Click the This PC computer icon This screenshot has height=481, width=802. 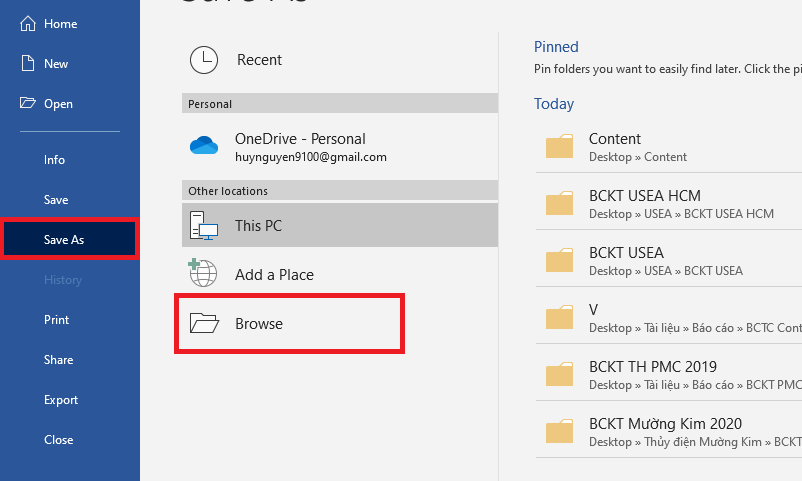click(x=204, y=225)
